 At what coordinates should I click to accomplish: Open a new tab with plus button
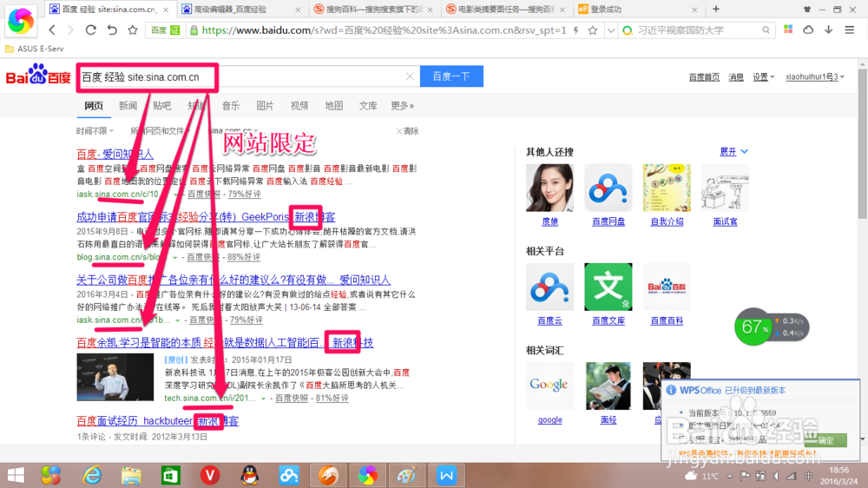coord(716,9)
